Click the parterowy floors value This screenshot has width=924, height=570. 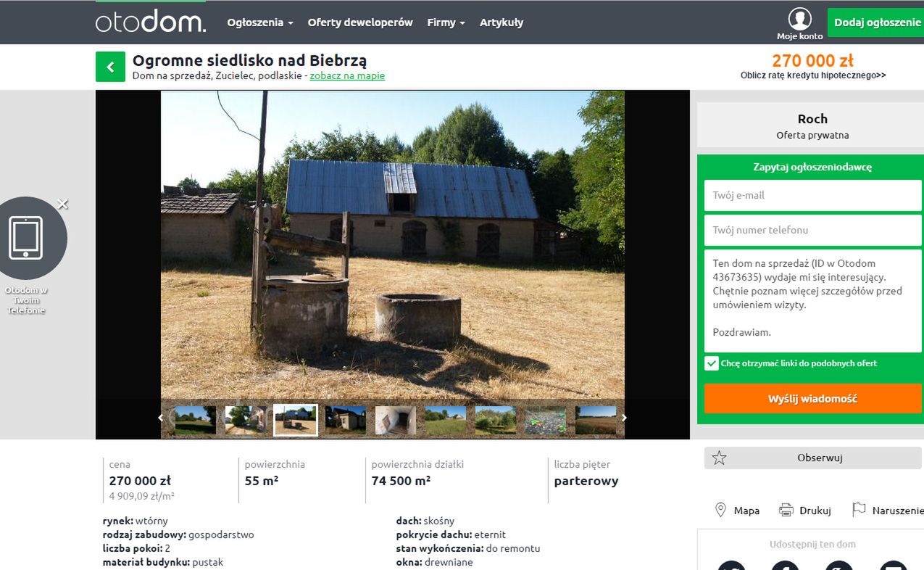[x=586, y=481]
